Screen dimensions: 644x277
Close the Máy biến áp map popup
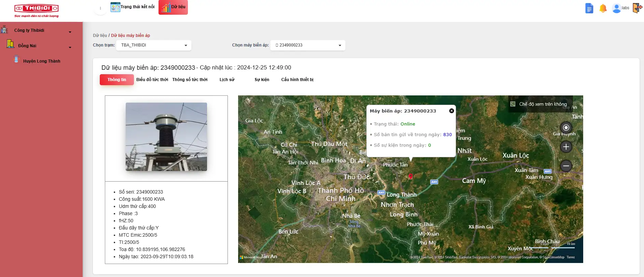(x=452, y=111)
